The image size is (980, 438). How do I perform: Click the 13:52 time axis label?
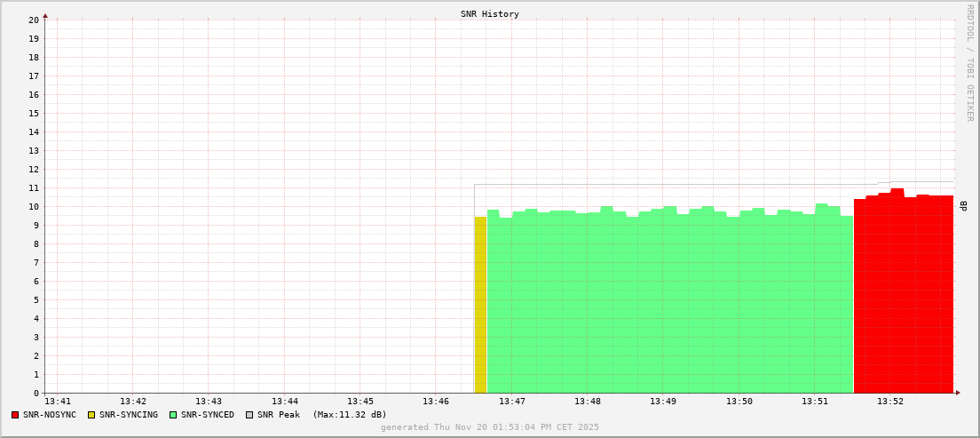point(889,402)
